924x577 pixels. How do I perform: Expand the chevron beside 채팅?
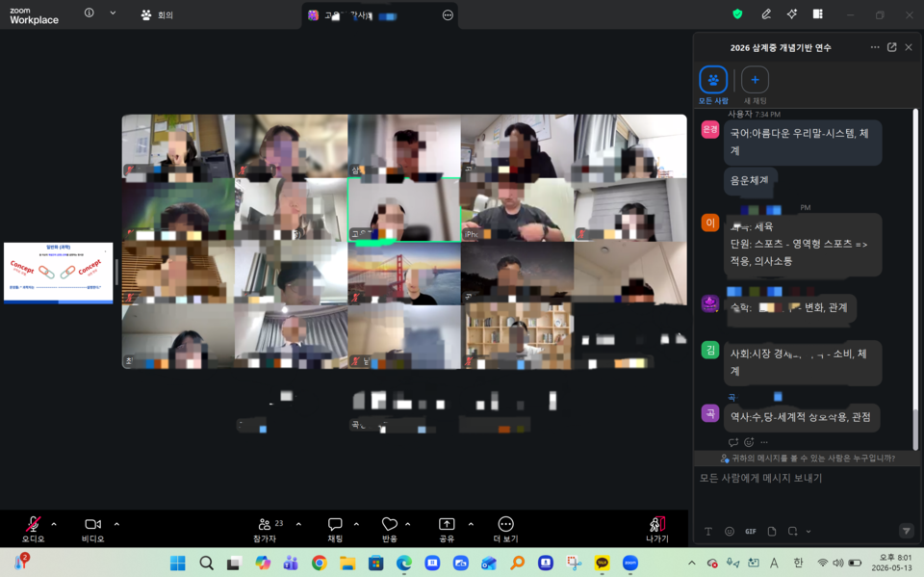pyautogui.click(x=356, y=524)
